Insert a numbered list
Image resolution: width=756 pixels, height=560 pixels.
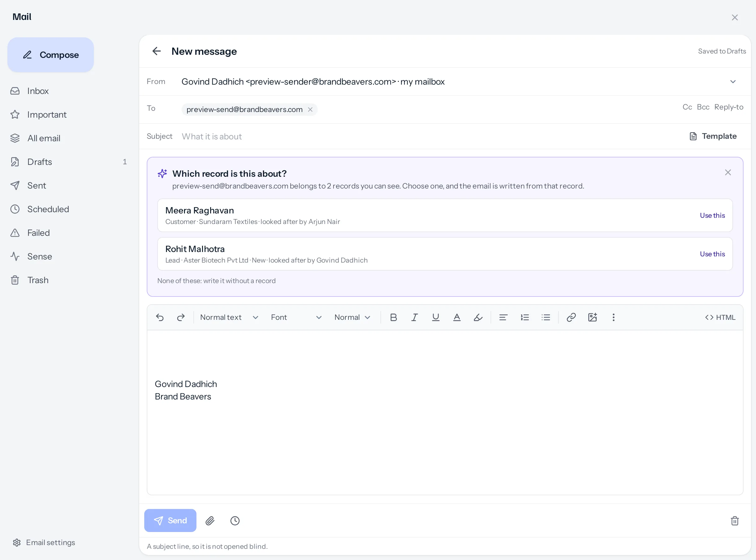click(x=525, y=317)
